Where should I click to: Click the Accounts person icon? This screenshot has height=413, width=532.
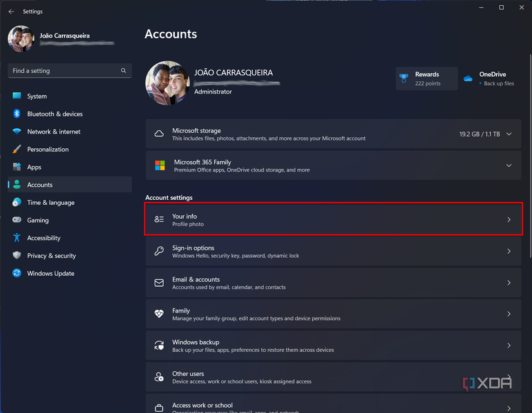point(17,184)
